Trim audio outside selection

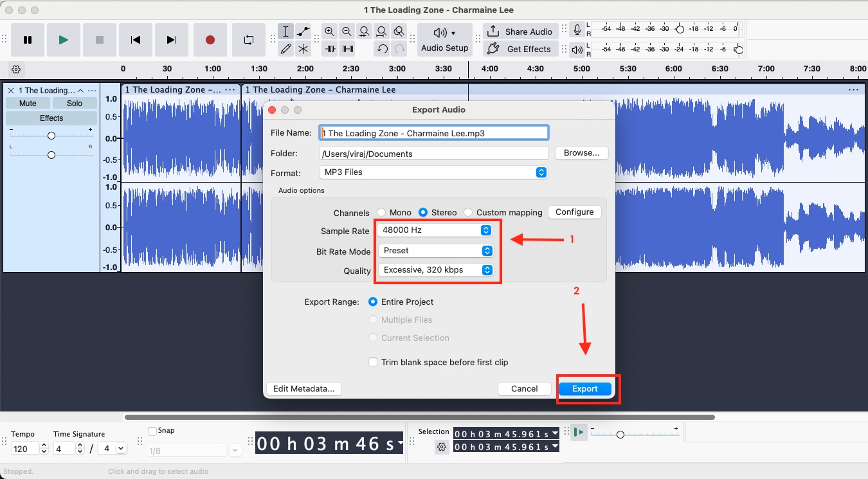329,48
